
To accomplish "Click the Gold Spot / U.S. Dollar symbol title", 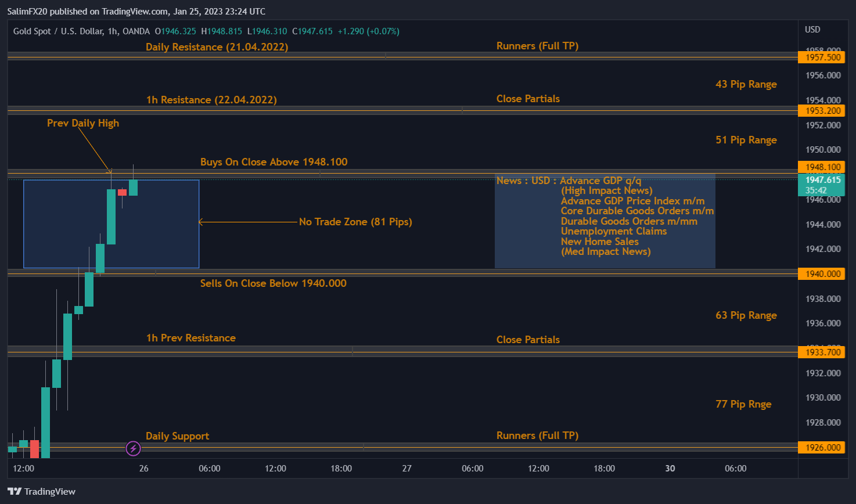I will [x=58, y=31].
